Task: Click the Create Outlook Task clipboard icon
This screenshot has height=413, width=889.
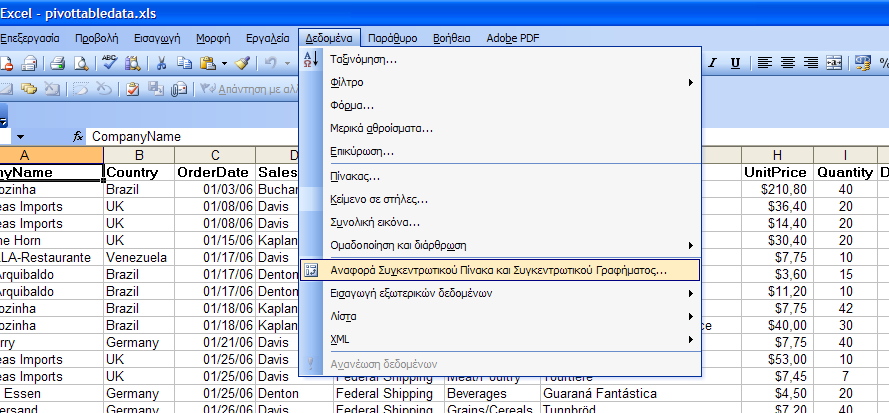Action: [x=133, y=88]
